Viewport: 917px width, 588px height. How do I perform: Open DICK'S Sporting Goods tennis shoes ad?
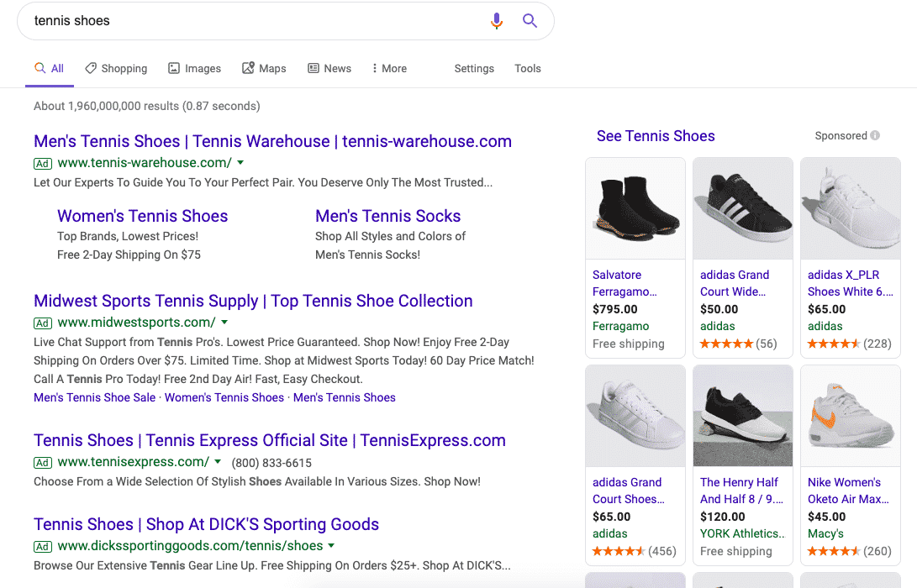[x=207, y=524]
